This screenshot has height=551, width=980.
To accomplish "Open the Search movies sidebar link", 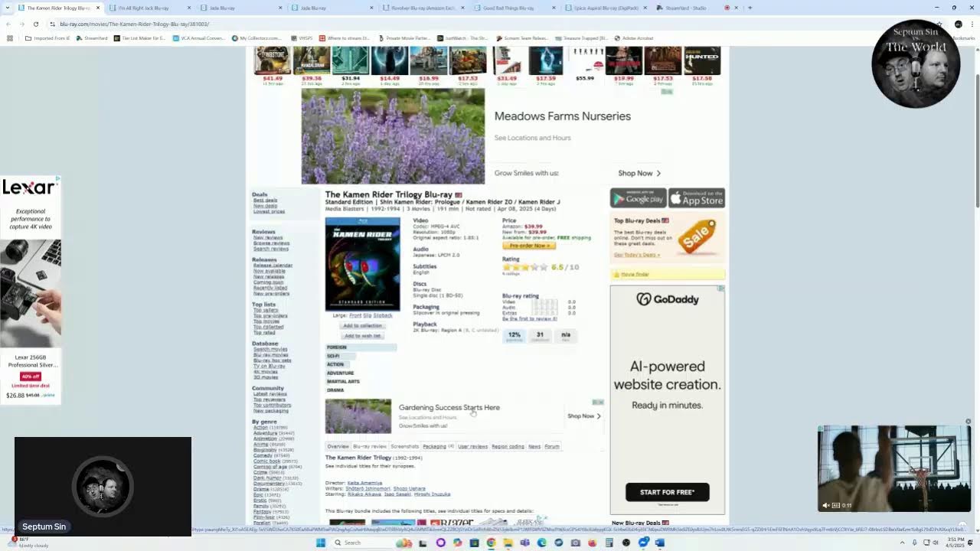I will point(270,349).
